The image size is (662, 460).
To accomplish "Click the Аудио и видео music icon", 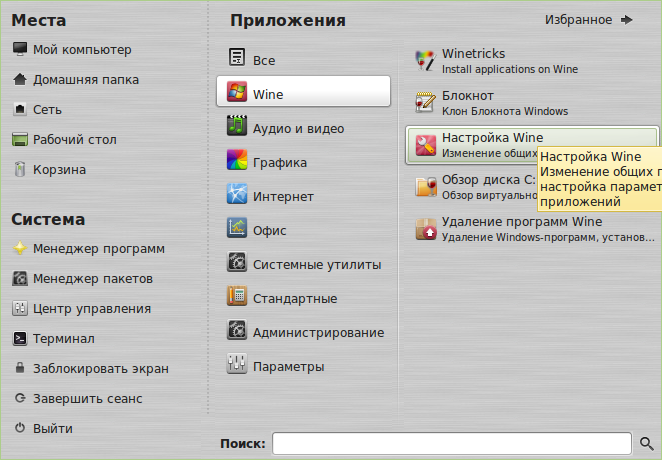I will [x=237, y=125].
